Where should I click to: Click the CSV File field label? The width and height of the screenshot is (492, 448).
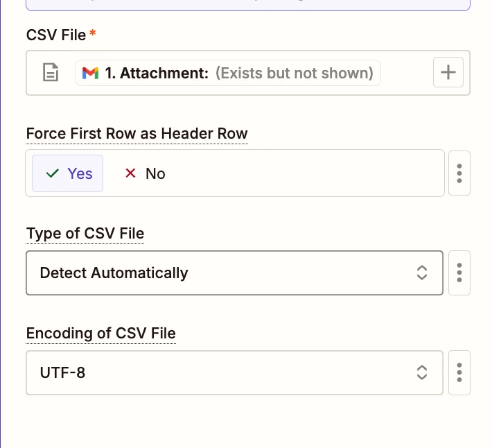coord(56,35)
